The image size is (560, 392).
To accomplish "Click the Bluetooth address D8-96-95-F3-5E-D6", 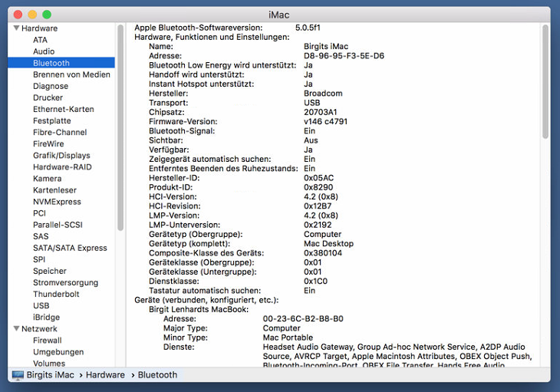I will 344,56.
